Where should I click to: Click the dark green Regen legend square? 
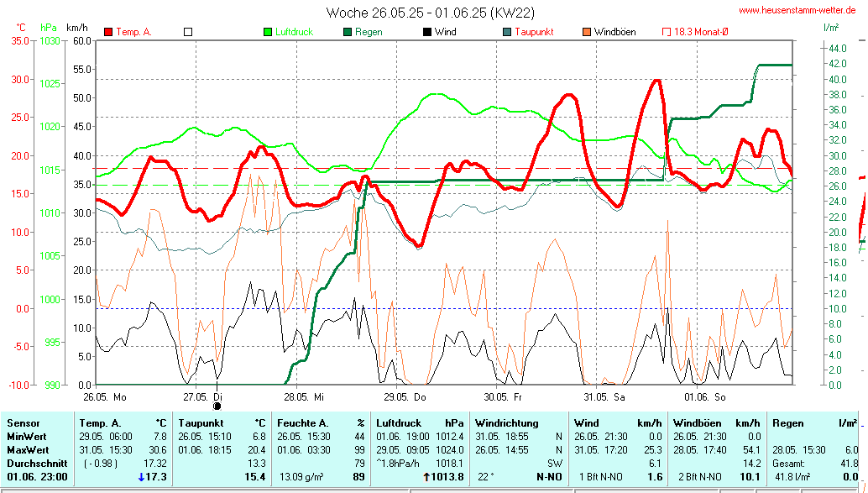click(x=347, y=32)
